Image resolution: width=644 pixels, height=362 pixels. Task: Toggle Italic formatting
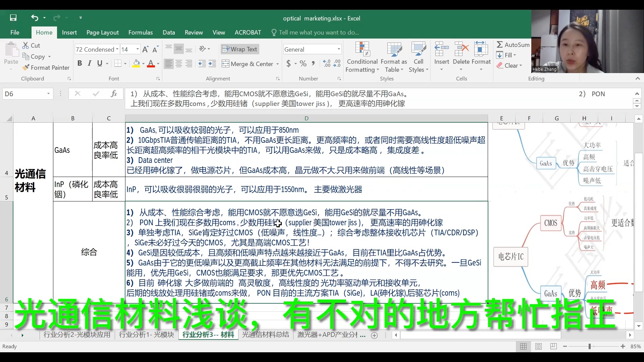89,63
